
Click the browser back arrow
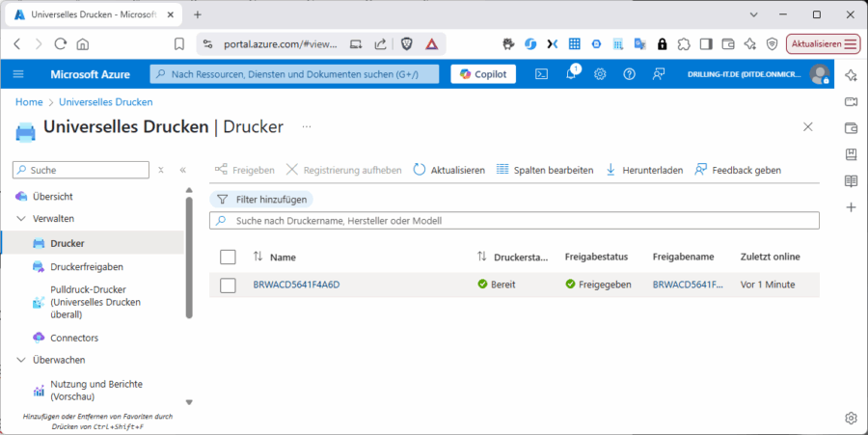click(17, 44)
